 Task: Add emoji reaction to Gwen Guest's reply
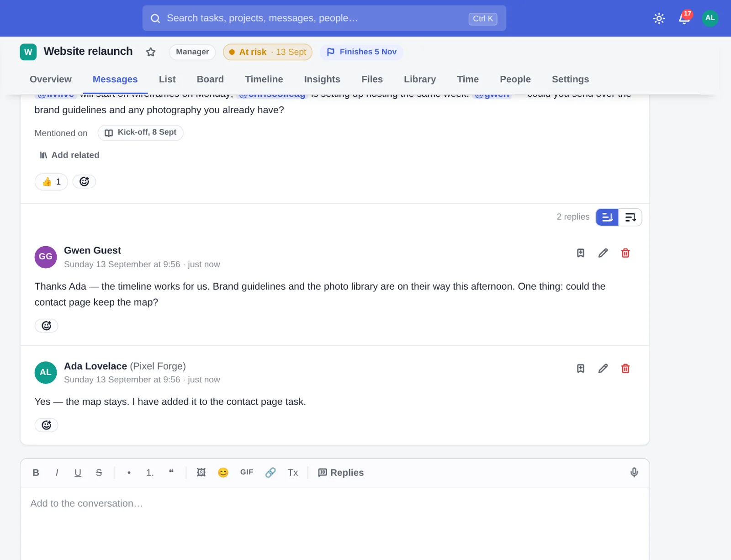tap(47, 326)
